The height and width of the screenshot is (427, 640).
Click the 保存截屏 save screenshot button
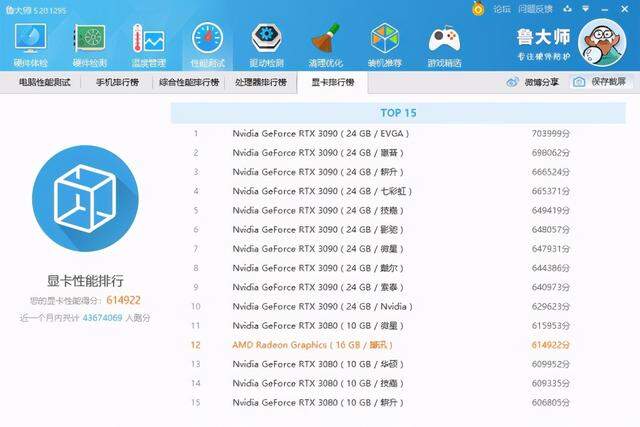click(x=600, y=82)
